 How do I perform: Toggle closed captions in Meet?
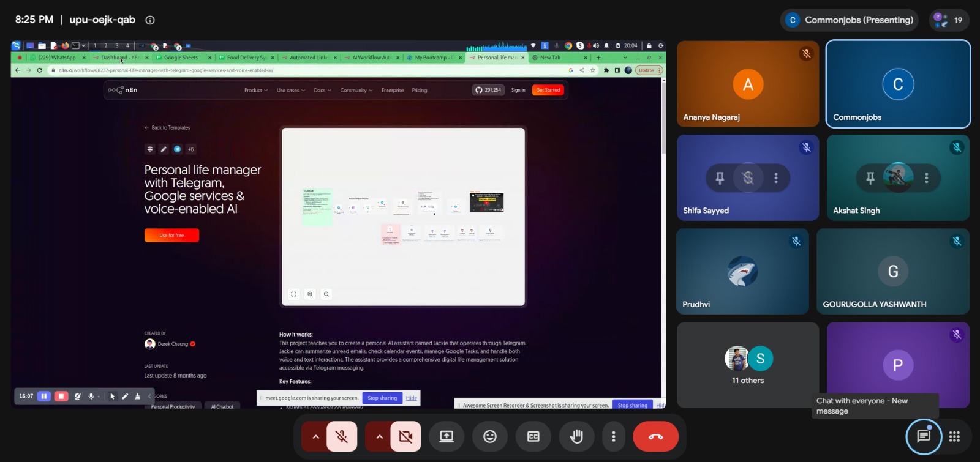tap(533, 436)
